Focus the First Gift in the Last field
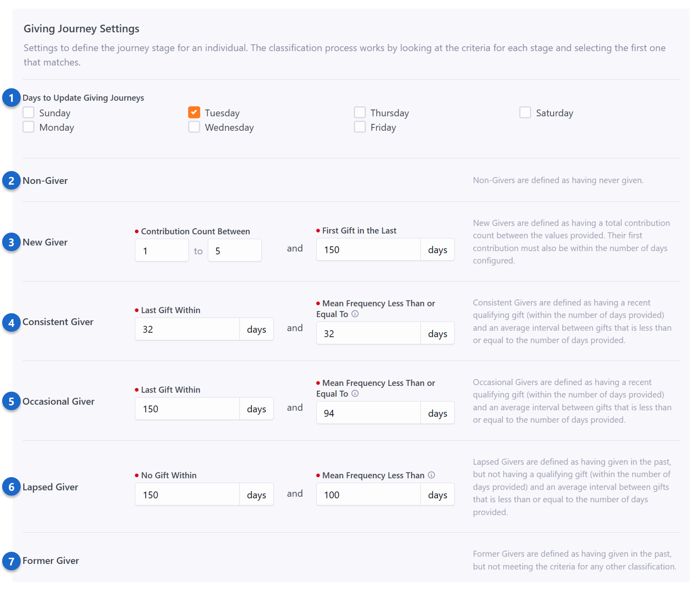This screenshot has height=591, width=700. [x=368, y=249]
